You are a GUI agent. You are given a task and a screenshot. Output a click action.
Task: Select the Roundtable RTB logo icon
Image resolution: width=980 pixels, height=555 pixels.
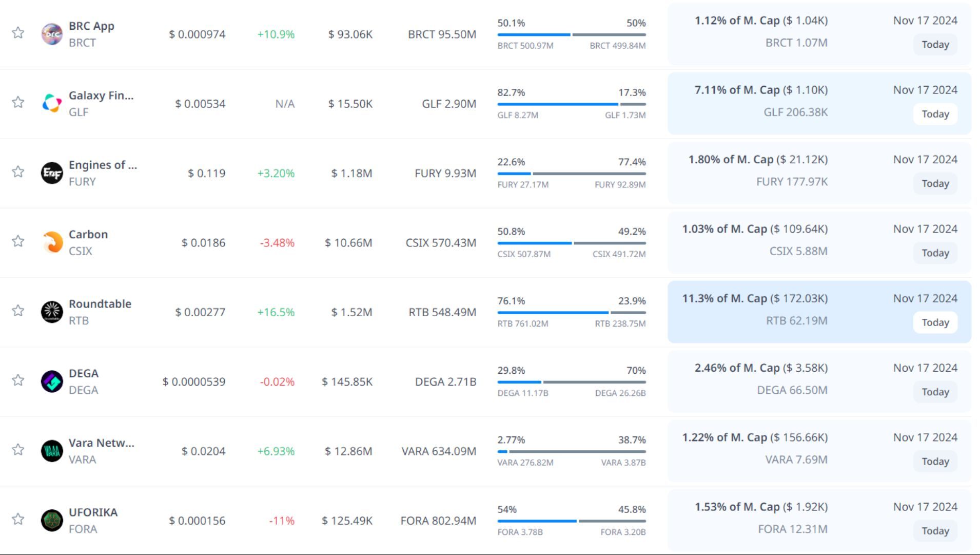(52, 312)
